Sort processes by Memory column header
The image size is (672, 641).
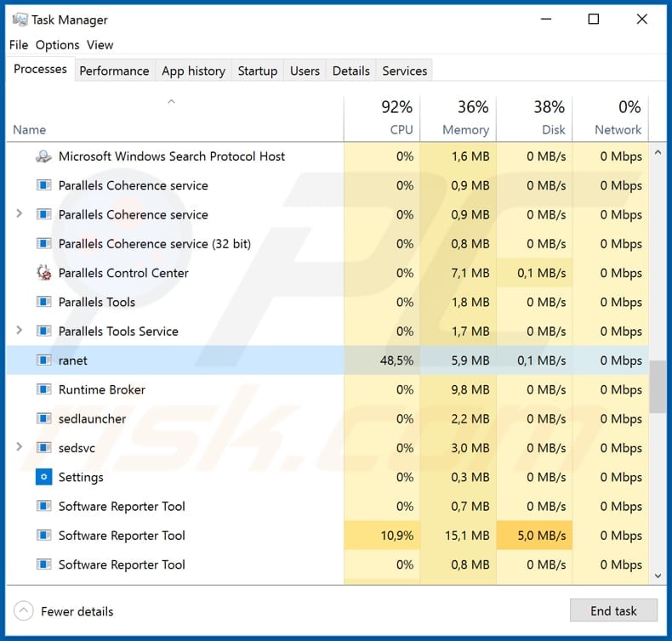(458, 118)
